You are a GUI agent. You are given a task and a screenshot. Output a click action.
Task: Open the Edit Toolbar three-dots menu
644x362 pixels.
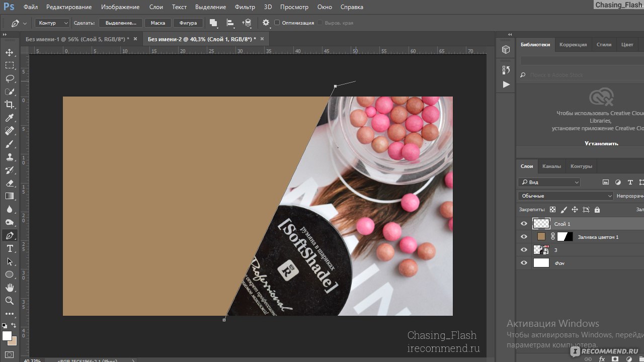coord(9,314)
